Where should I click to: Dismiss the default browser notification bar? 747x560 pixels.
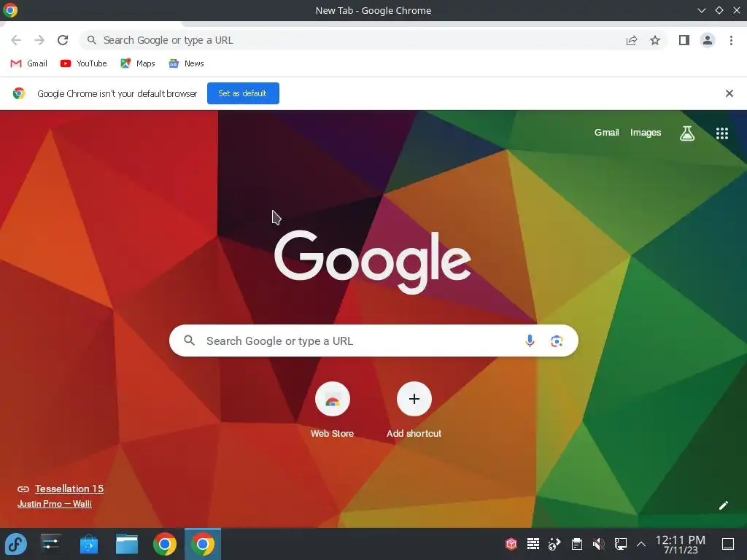click(729, 93)
